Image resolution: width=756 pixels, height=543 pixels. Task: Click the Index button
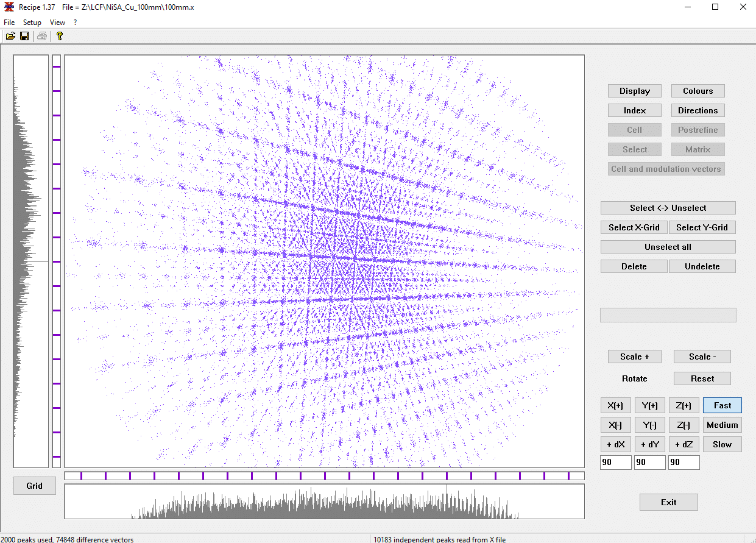pyautogui.click(x=634, y=110)
